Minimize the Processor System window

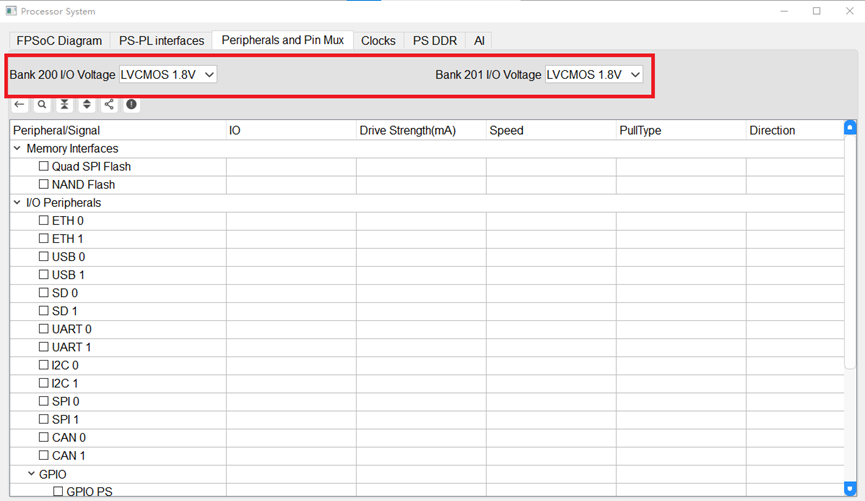(784, 11)
